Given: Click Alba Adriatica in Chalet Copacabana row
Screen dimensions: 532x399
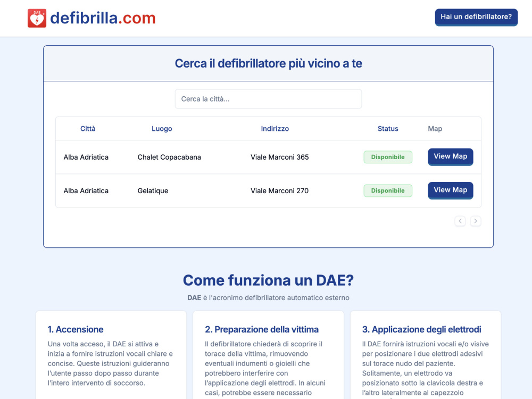Looking at the screenshot, I should (x=86, y=157).
